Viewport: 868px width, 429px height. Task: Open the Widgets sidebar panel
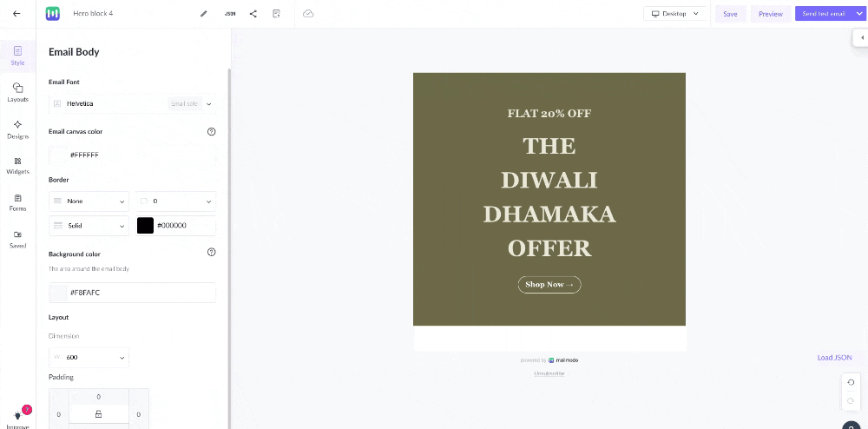[x=17, y=166]
